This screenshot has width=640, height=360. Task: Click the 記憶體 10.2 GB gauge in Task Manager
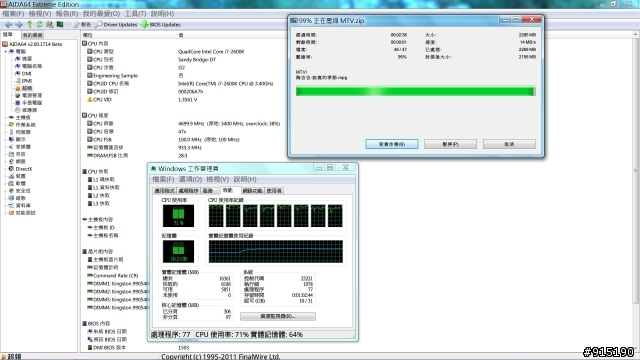[x=178, y=251]
